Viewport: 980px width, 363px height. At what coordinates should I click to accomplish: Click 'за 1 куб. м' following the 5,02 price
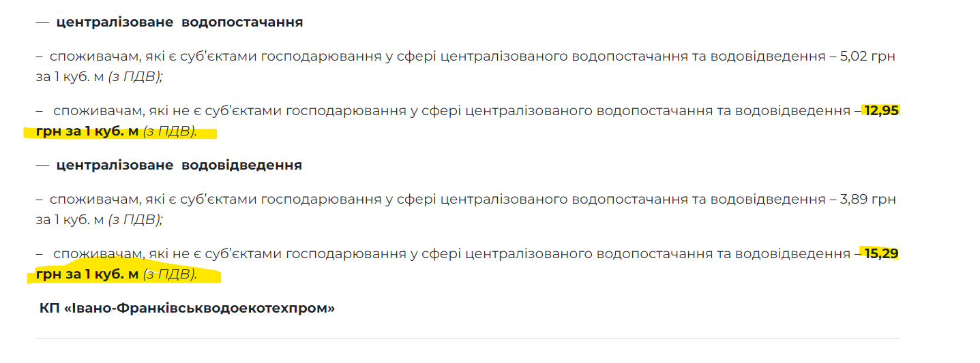coord(69,77)
